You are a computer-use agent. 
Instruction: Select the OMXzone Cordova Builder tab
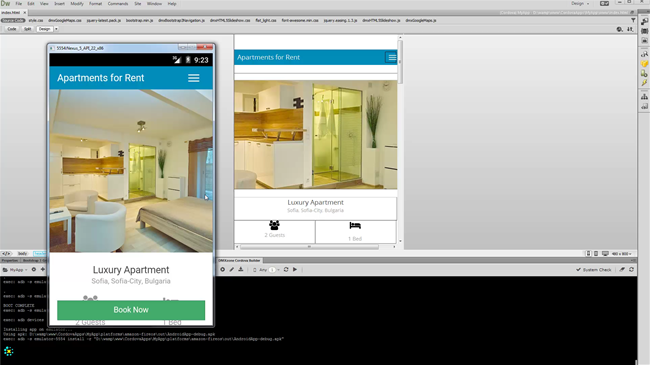240,260
